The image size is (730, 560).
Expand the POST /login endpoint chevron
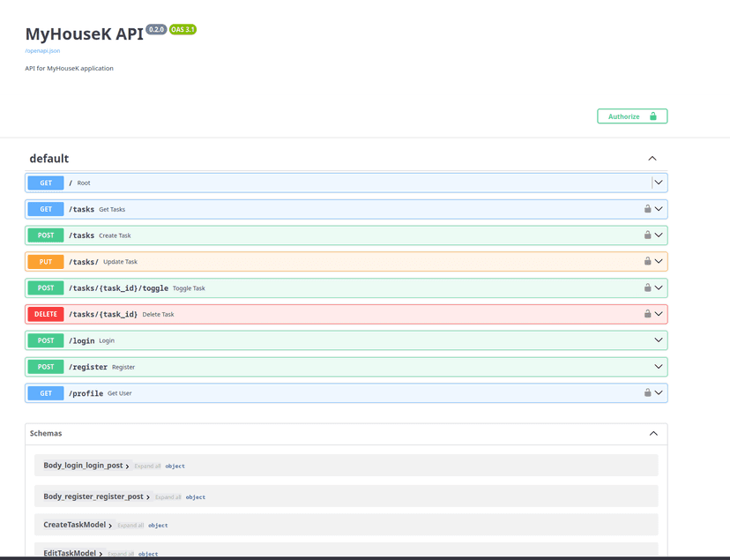click(659, 340)
